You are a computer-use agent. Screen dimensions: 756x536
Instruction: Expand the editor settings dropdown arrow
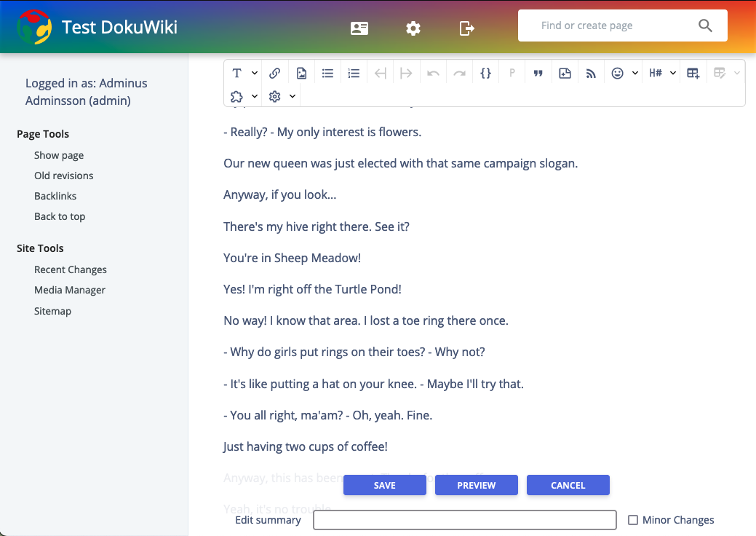(293, 96)
